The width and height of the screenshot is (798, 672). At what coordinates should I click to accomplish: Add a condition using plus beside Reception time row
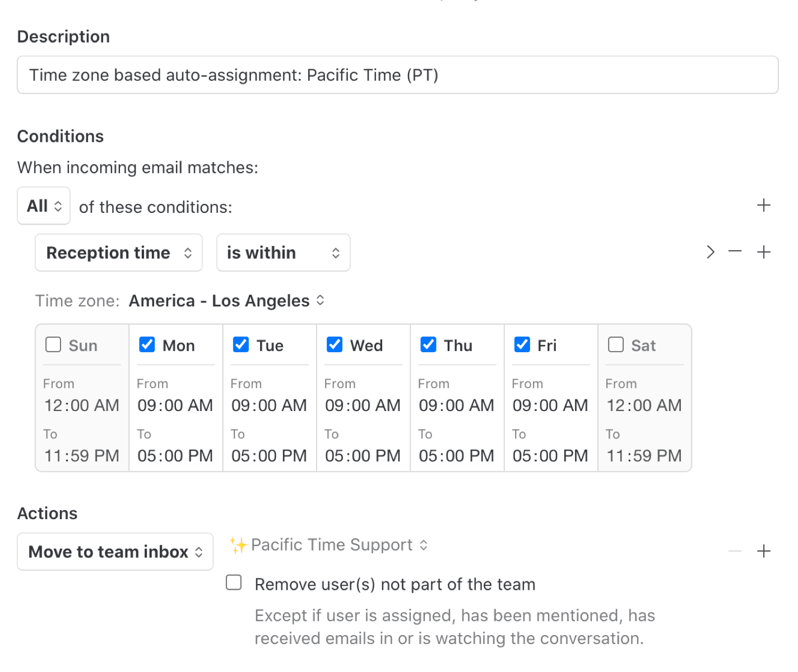pos(763,252)
